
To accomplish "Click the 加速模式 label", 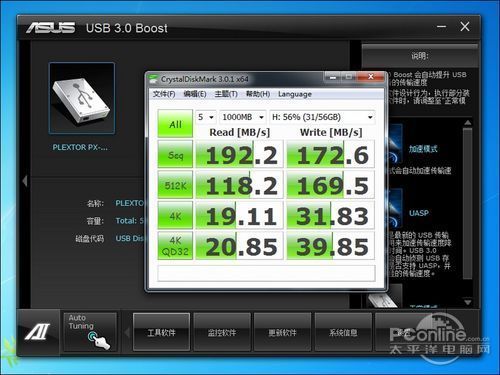I will point(423,148).
